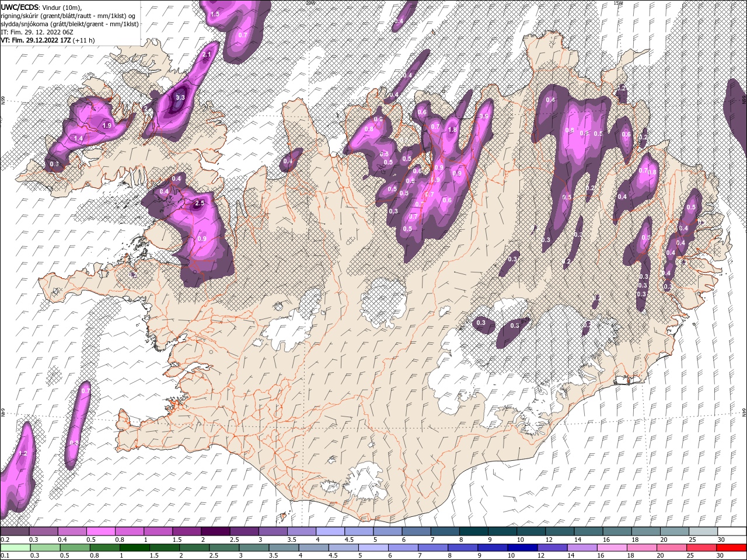Viewport: 747px width, 560px height.
Task: Click the 2.1 precipitation value label
Action: click(207, 54)
